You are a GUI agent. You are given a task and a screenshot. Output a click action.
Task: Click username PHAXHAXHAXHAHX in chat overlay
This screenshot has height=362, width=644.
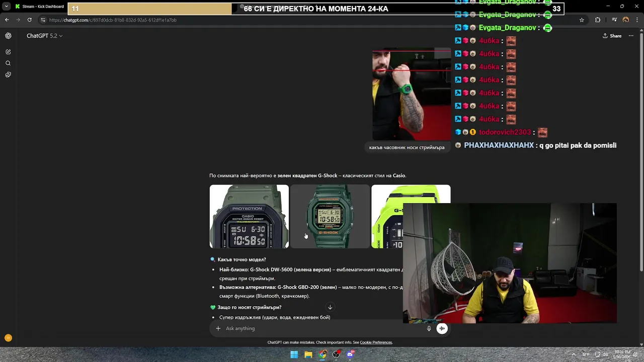[499, 145]
